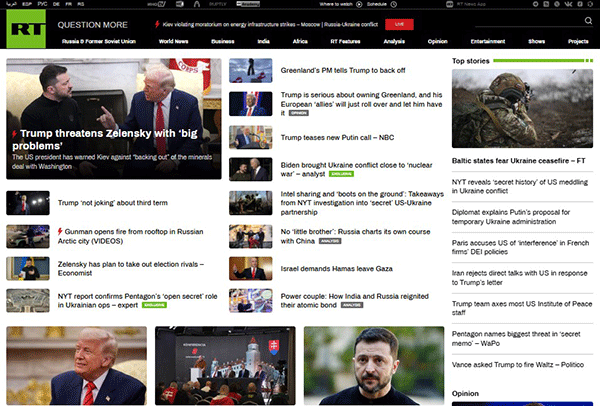Go to the Analysis section
The height and width of the screenshot is (406, 600).
click(x=394, y=42)
